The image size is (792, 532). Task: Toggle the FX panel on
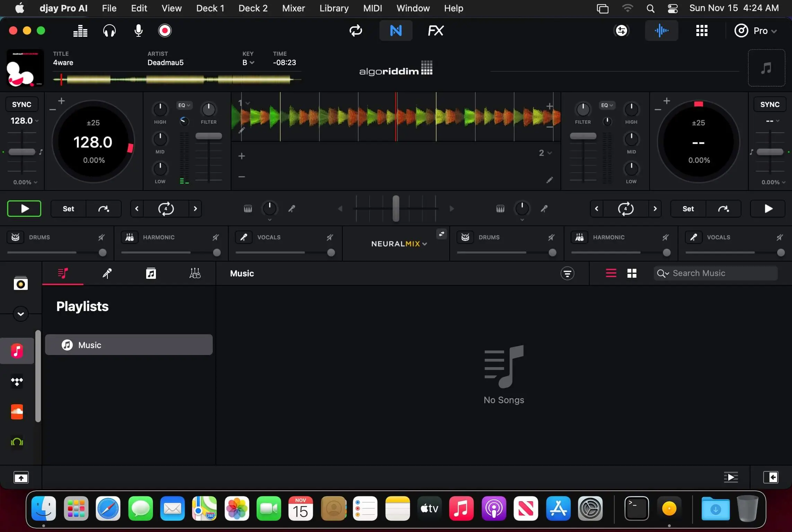click(x=436, y=30)
